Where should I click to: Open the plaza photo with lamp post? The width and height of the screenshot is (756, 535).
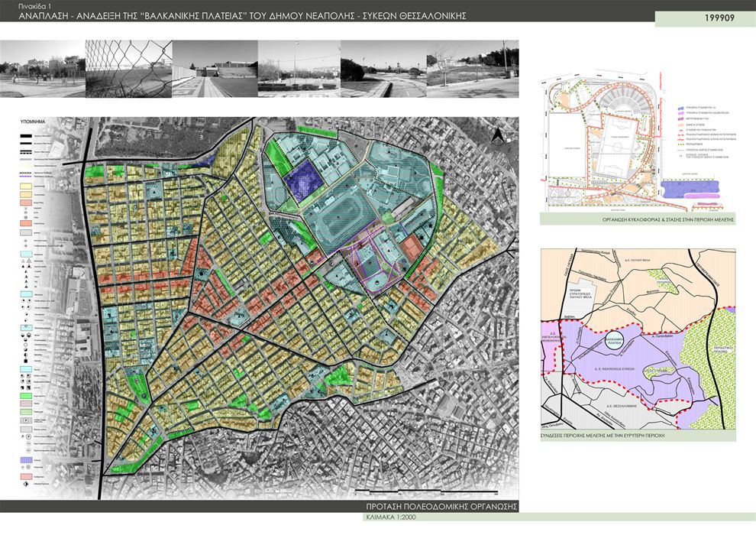(299, 69)
